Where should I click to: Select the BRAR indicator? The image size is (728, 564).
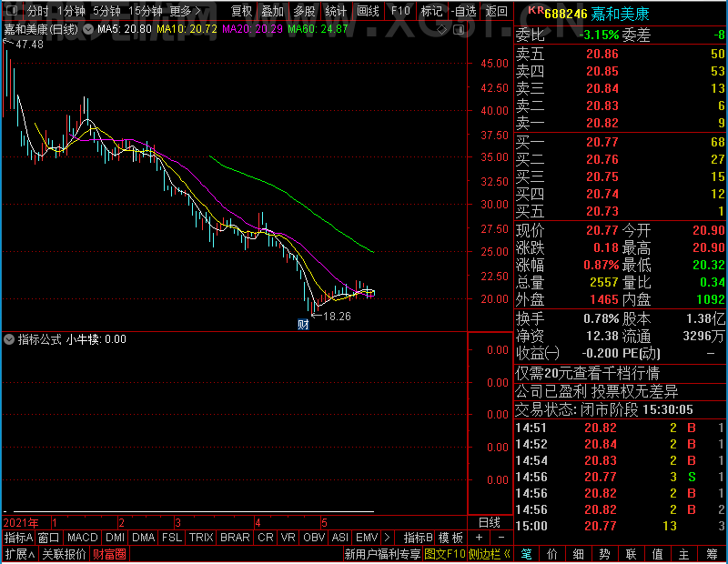[x=235, y=538]
